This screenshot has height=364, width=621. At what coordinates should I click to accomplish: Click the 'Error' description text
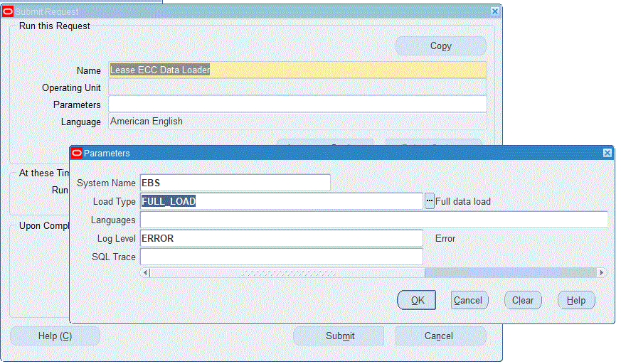pos(445,238)
